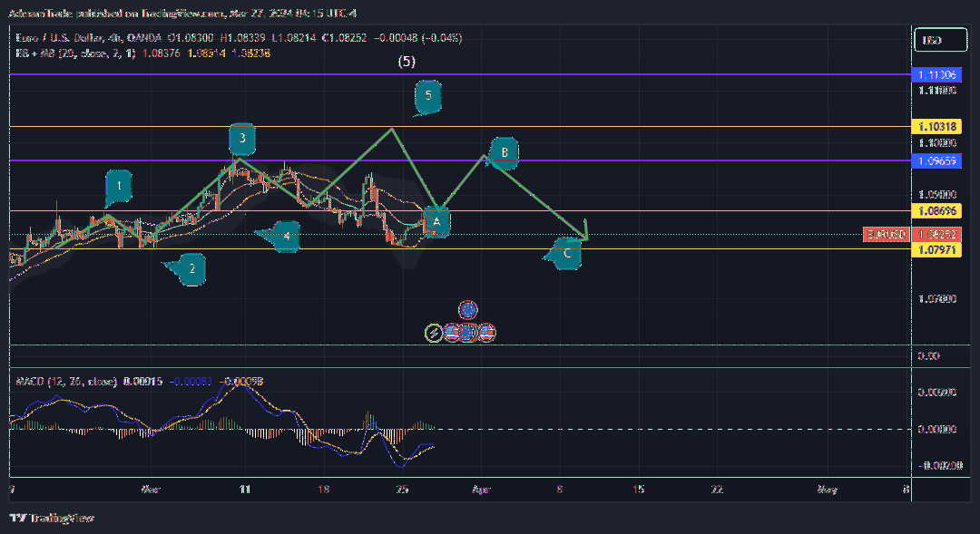Select the teal wave 5 callout label
Screen dimensions: 980x534
pyautogui.click(x=427, y=98)
